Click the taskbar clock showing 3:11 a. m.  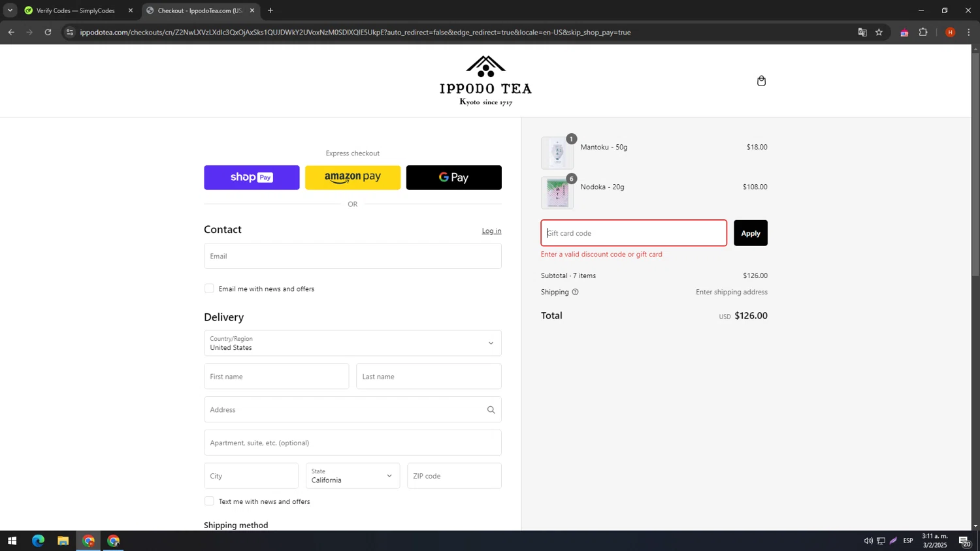point(935,541)
